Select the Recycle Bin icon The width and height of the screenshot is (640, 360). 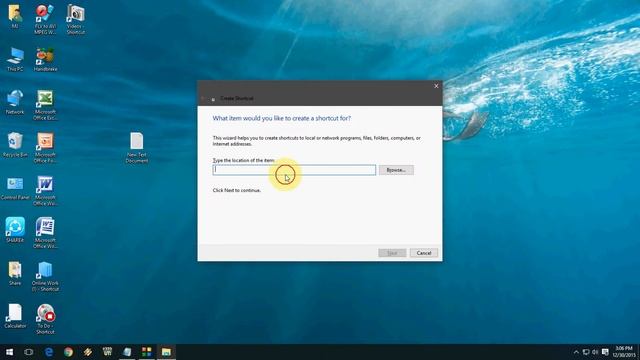(x=15, y=145)
